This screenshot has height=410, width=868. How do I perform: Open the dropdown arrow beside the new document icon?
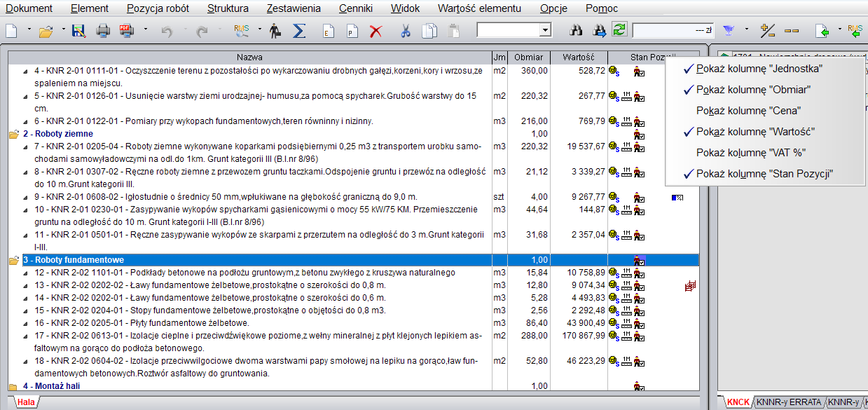click(x=29, y=31)
